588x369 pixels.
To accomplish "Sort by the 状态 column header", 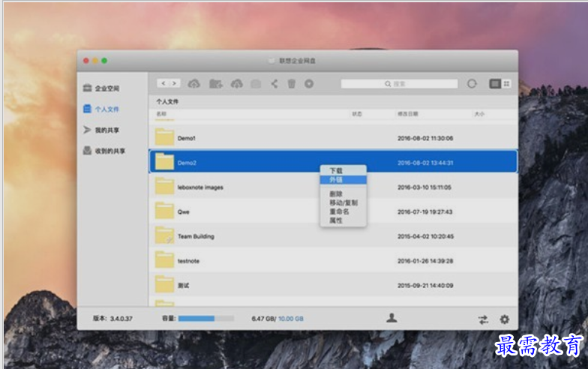I will pos(357,114).
